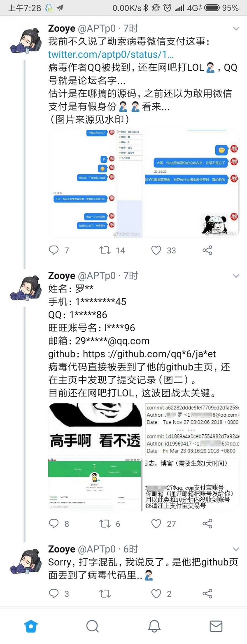247x644 pixels.
Task: Reply to the first Zooye tweet
Action: coord(54,250)
